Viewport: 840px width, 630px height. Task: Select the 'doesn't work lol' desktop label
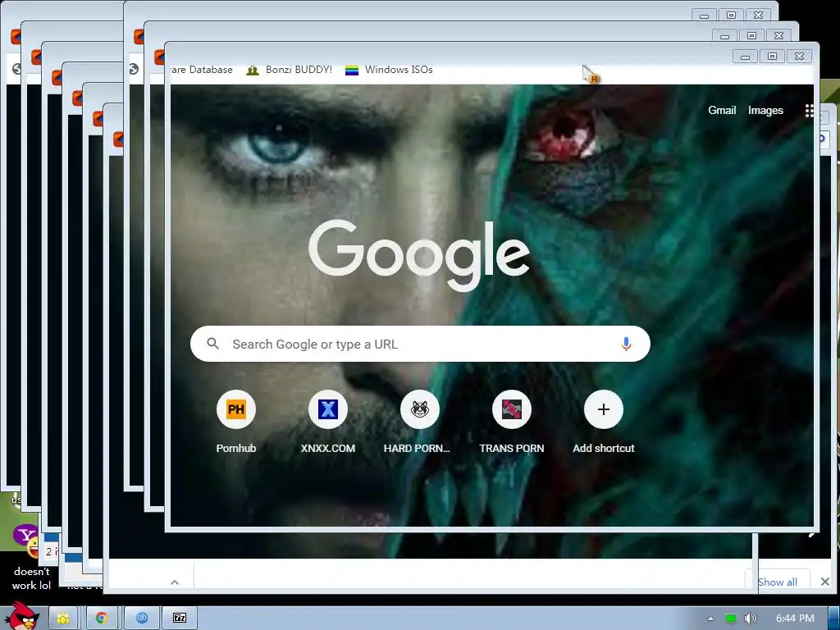(32, 578)
